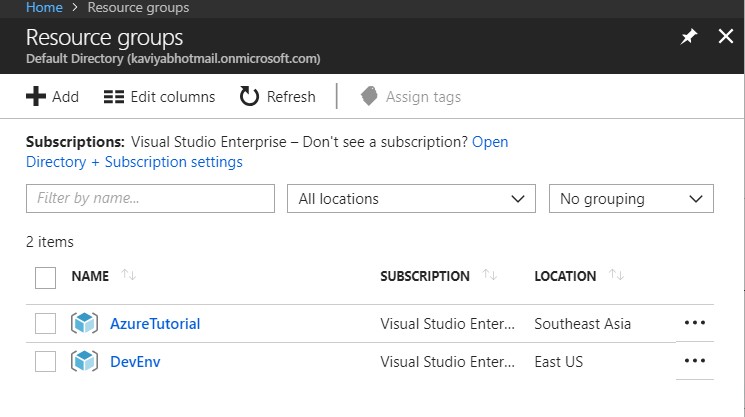This screenshot has height=417, width=745.
Task: Click the Filter by name field
Action: (150, 199)
